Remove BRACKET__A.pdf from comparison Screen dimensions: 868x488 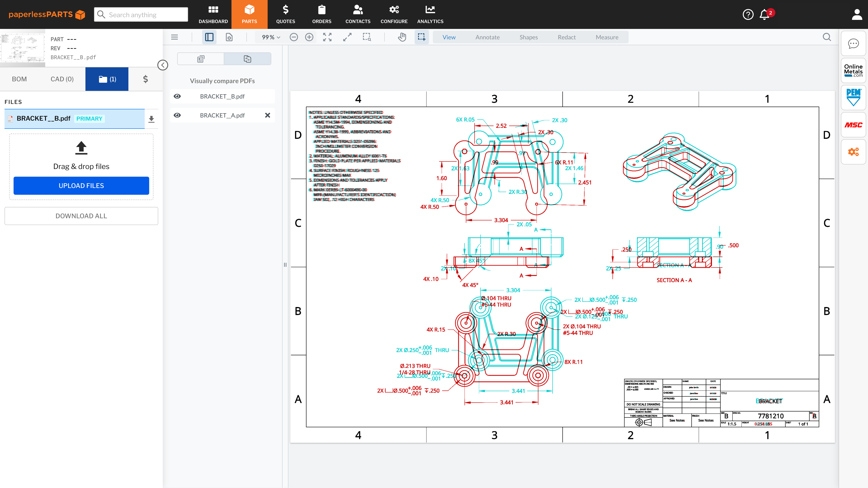[x=268, y=115]
